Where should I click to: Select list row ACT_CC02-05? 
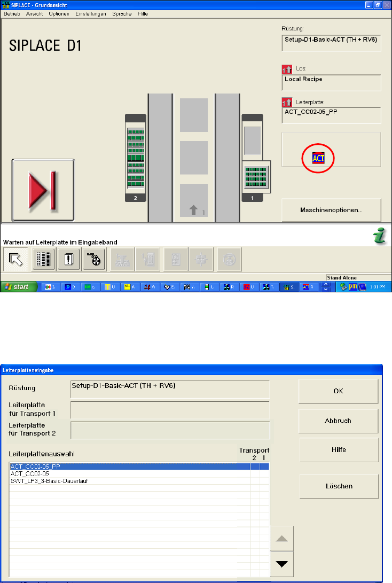coord(139,473)
